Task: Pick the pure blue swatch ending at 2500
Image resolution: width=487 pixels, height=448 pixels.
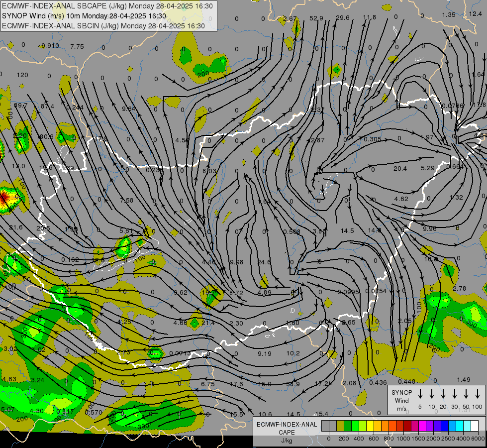Action: (444, 426)
